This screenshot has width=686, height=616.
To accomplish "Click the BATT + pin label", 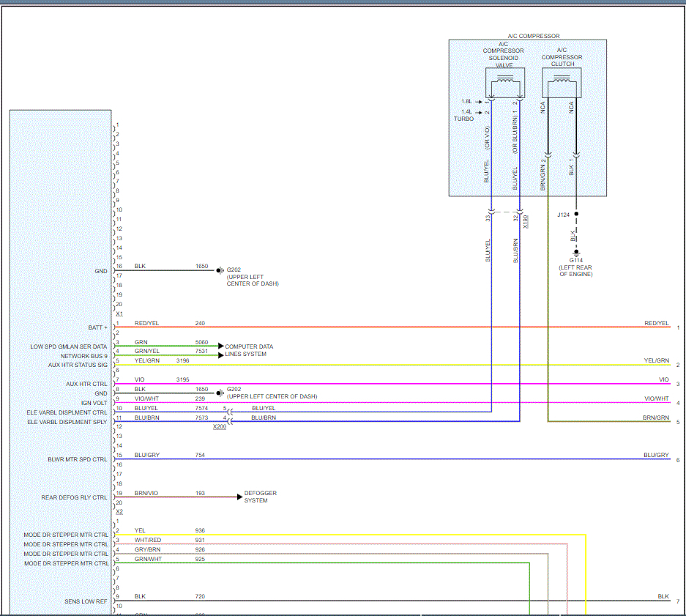I will pyautogui.click(x=97, y=327).
